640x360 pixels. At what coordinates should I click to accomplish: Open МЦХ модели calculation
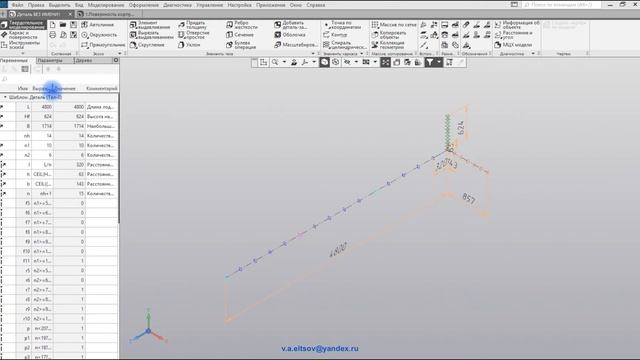click(513, 45)
